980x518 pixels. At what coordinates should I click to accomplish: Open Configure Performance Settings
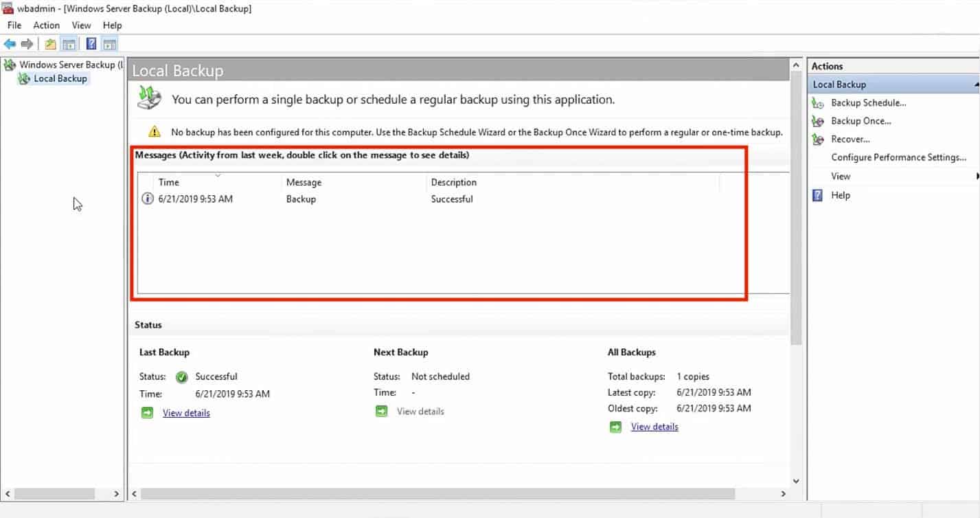pos(898,157)
